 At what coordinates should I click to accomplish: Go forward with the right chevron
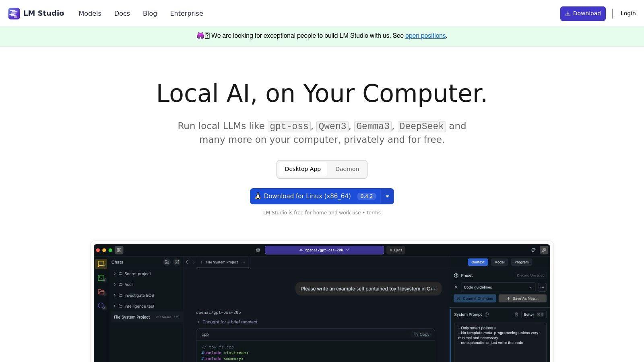194,262
